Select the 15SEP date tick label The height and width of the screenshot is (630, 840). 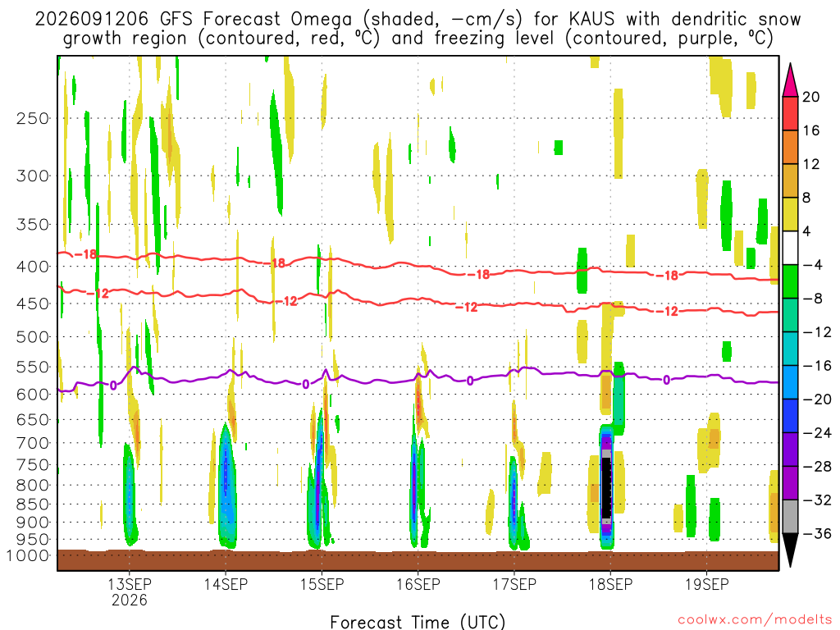tap(322, 584)
